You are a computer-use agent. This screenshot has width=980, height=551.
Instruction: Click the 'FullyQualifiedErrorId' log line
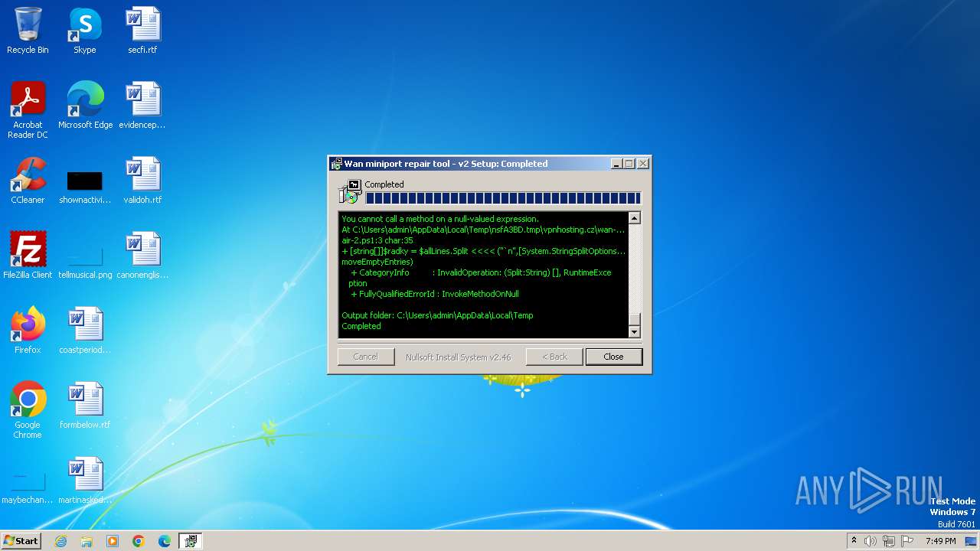(435, 294)
